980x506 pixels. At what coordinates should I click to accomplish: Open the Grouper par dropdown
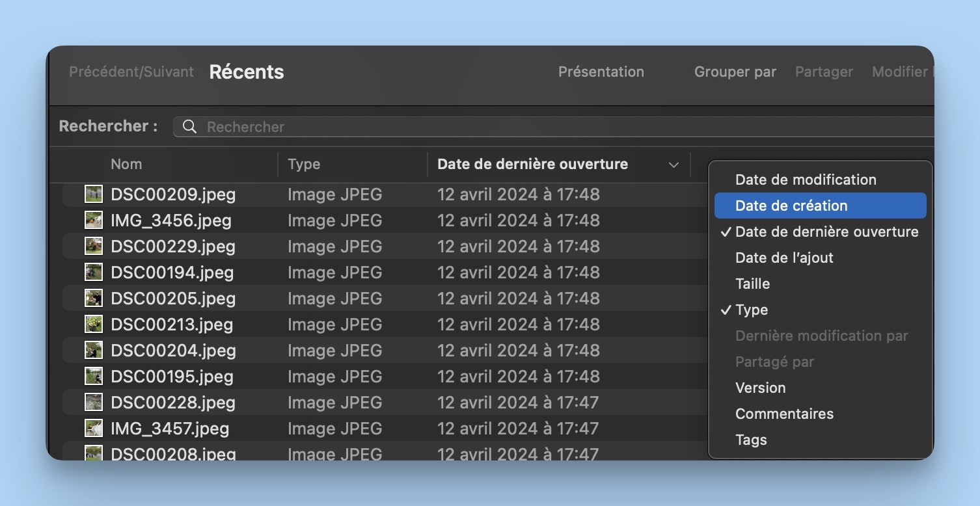point(735,72)
